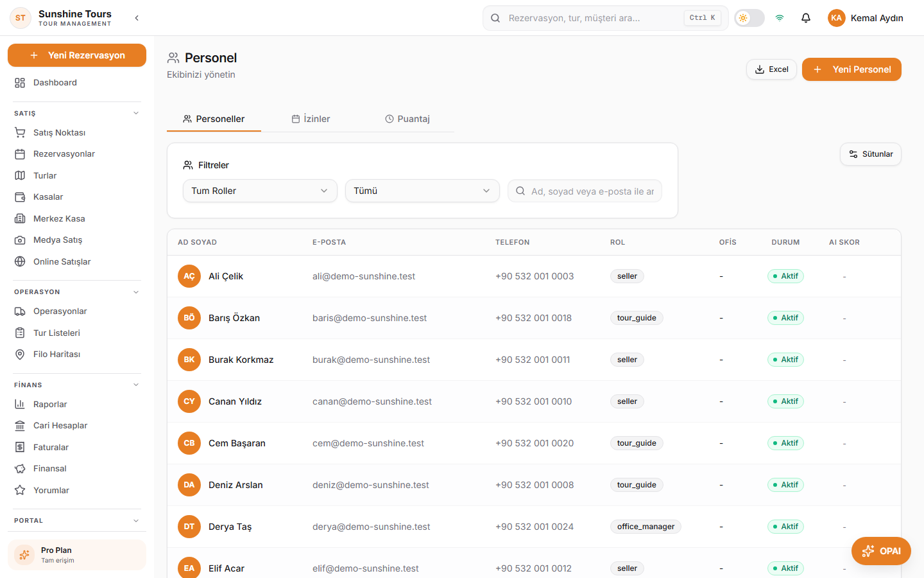Image resolution: width=924 pixels, height=578 pixels.
Task: Open the Kasalar wallet icon
Action: click(20, 197)
